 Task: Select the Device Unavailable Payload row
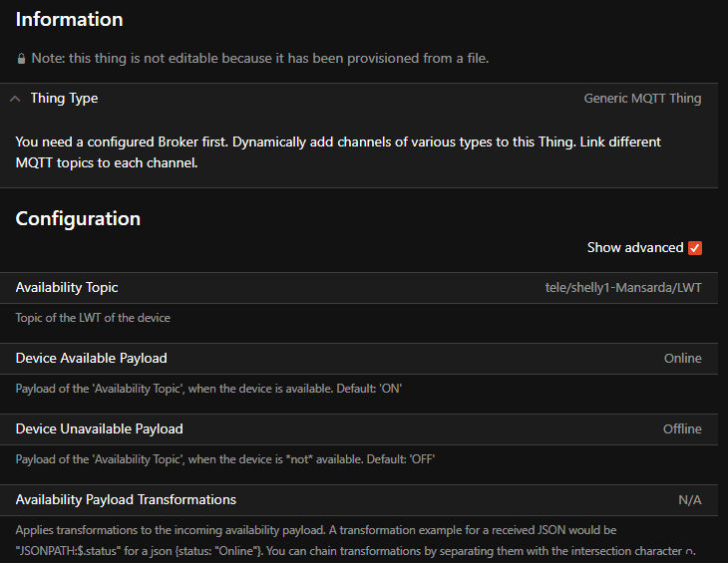pyautogui.click(x=359, y=428)
